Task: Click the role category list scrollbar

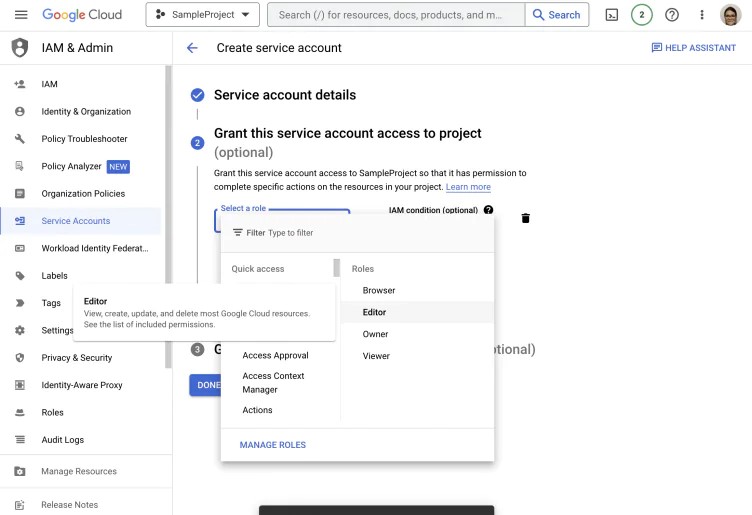Action: tap(336, 268)
